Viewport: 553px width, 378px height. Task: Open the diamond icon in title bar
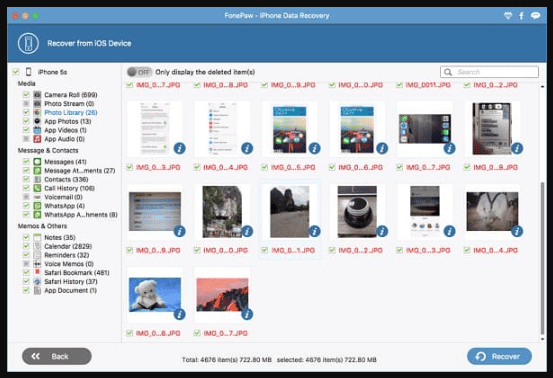point(508,16)
